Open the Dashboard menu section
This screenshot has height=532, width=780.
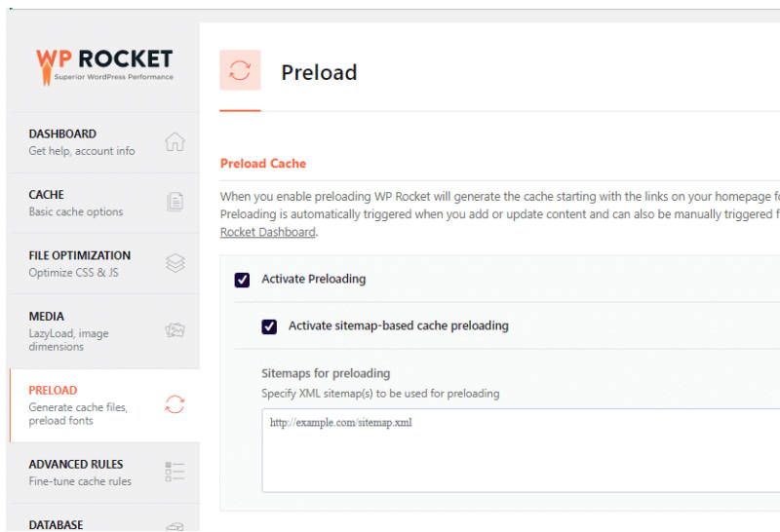[104, 142]
